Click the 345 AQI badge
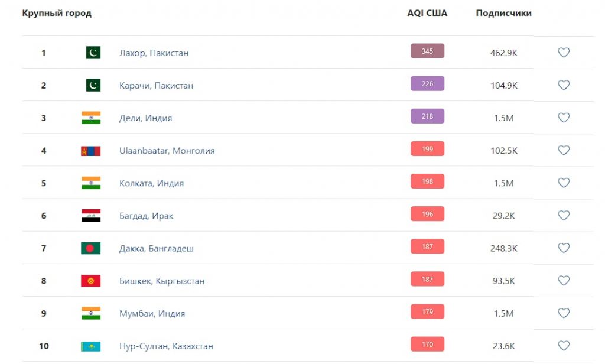Screen dimensions: 605x364 pyautogui.click(x=427, y=51)
